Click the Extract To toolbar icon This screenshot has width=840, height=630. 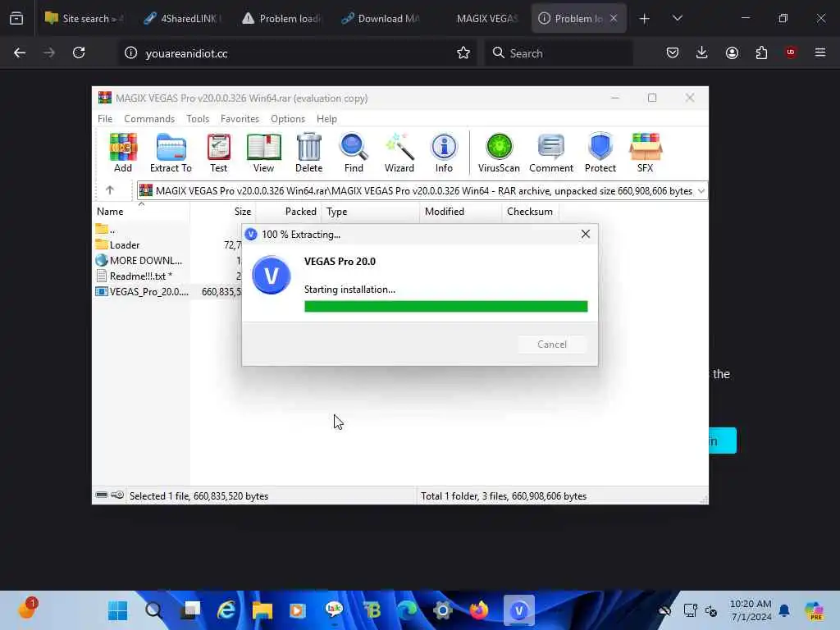click(x=171, y=153)
